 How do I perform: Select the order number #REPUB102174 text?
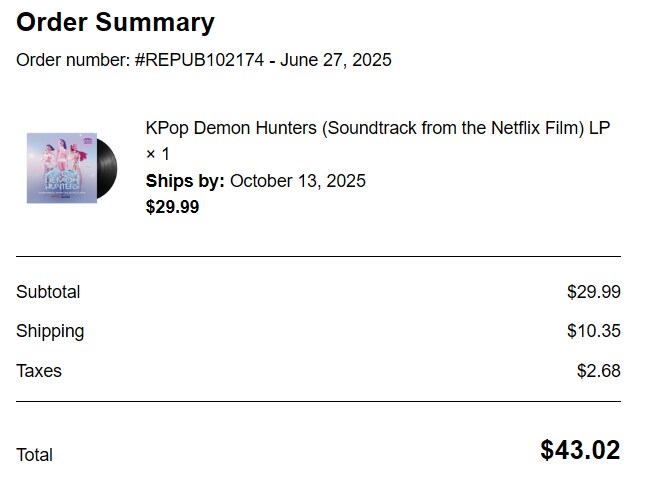click(199, 60)
